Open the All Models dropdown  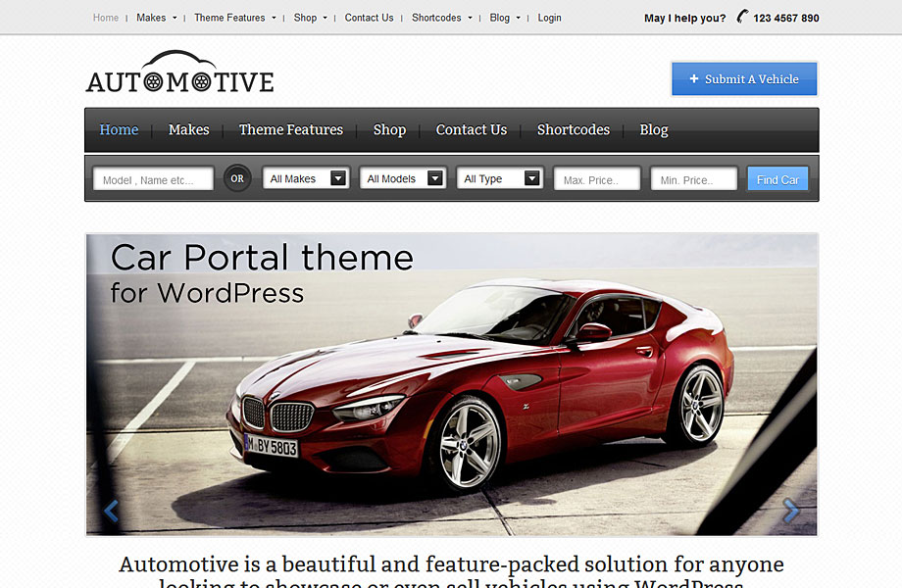point(403,178)
